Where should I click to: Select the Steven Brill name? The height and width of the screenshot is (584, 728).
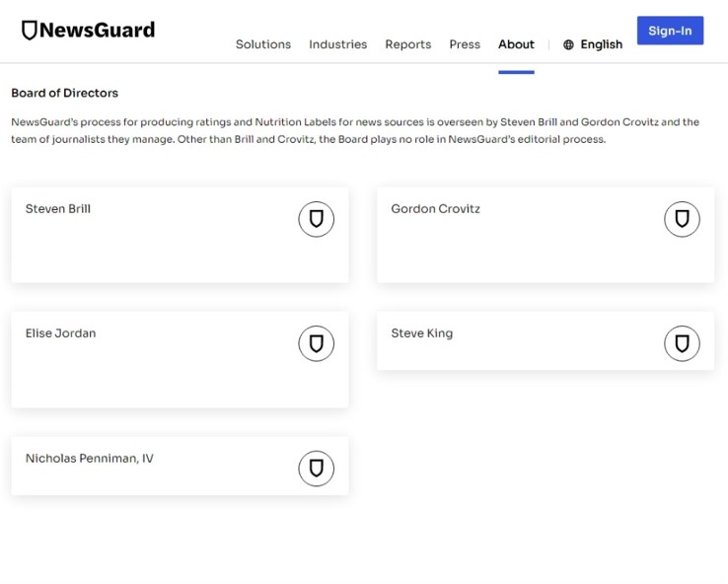pos(58,209)
